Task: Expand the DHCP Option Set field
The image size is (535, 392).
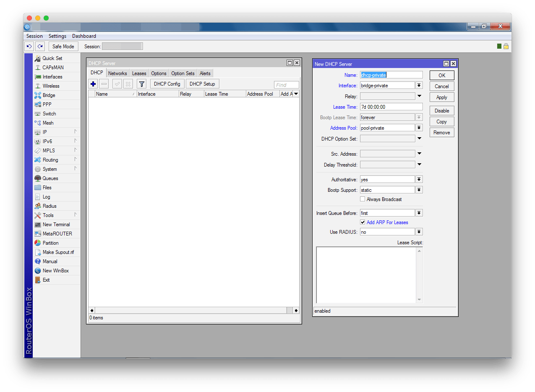Action: coord(419,139)
